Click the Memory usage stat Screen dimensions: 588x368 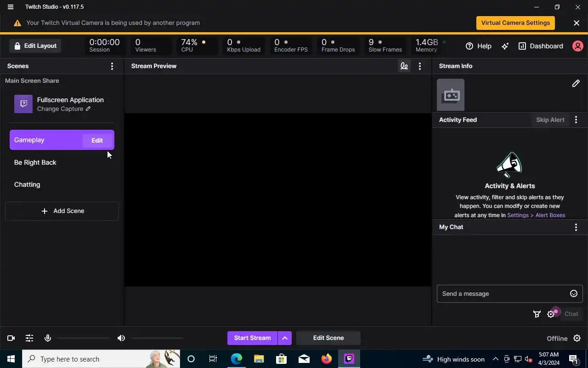430,46
